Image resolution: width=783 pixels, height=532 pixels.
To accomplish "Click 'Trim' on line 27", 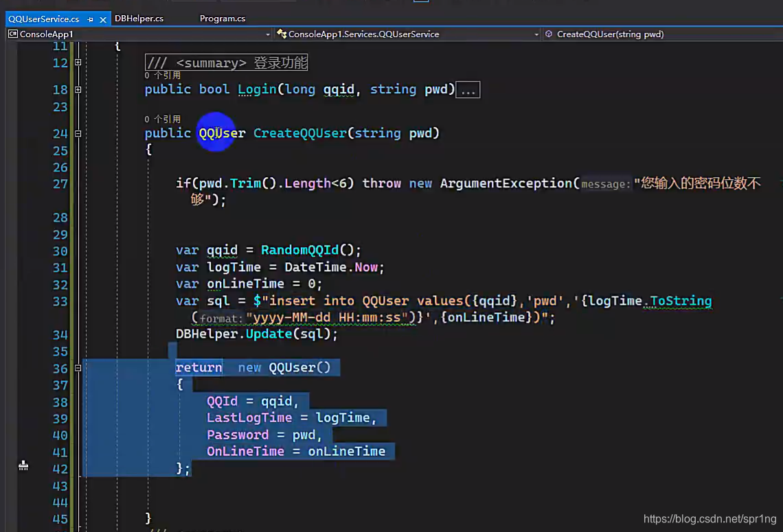I will 246,184.
